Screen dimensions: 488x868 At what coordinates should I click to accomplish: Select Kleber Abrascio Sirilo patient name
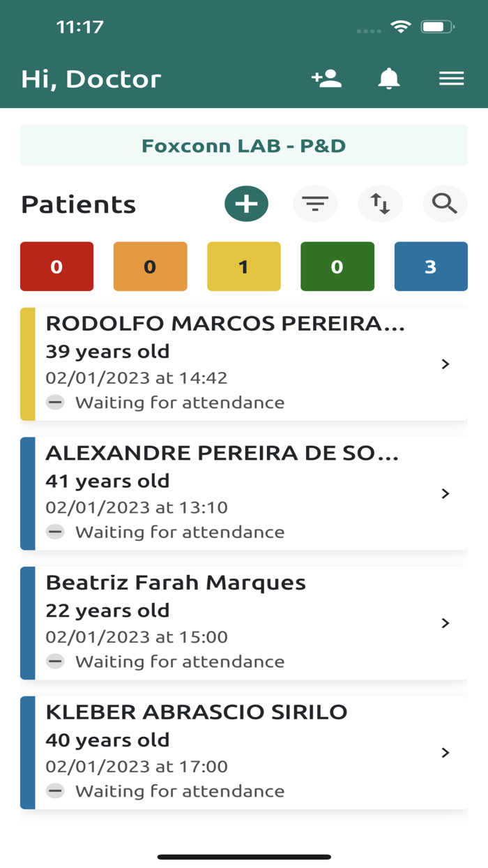coord(196,712)
